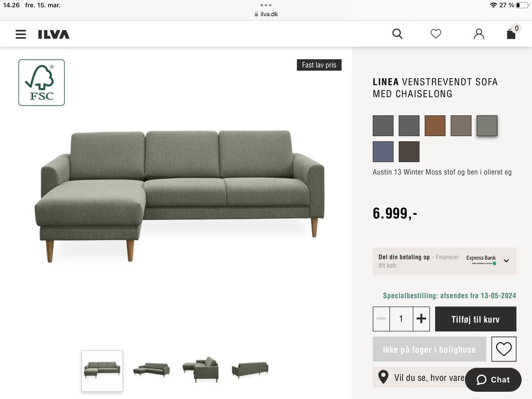Choose the dark brown color swatch
Viewport: 532px width, 399px height.
(409, 152)
